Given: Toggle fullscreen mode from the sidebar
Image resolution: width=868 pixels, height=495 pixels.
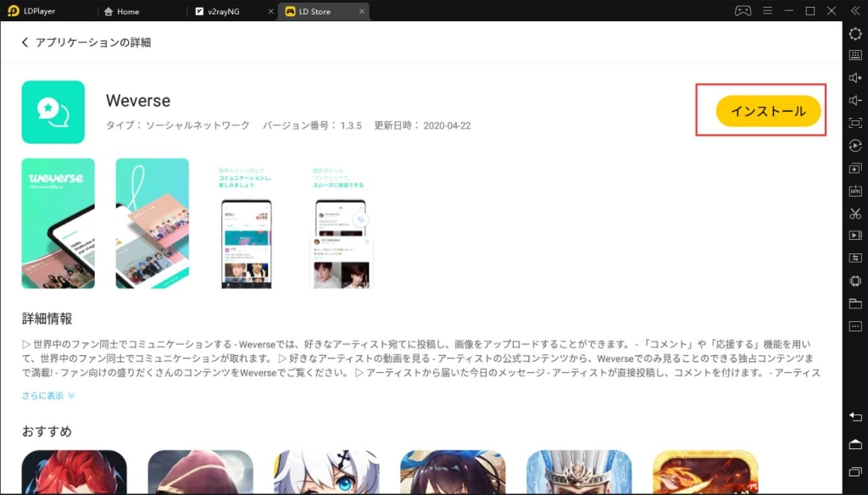Looking at the screenshot, I should (855, 123).
